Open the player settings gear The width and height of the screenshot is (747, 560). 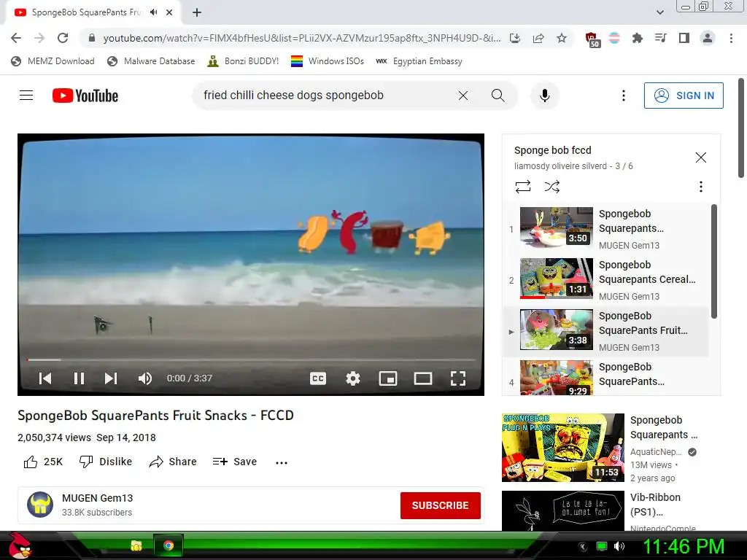tap(353, 378)
